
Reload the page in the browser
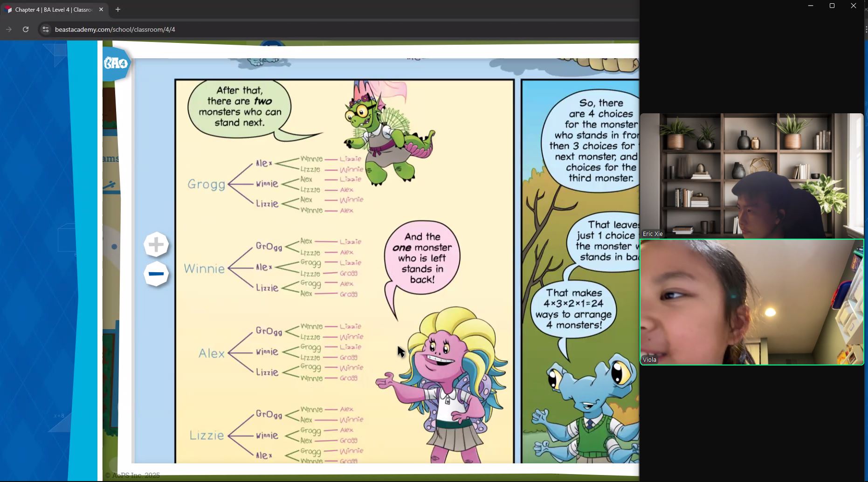click(x=26, y=29)
